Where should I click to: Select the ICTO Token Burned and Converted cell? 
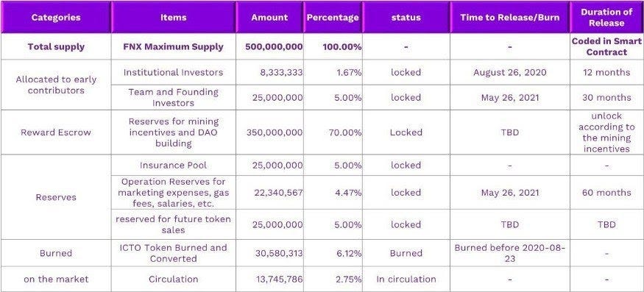click(173, 253)
